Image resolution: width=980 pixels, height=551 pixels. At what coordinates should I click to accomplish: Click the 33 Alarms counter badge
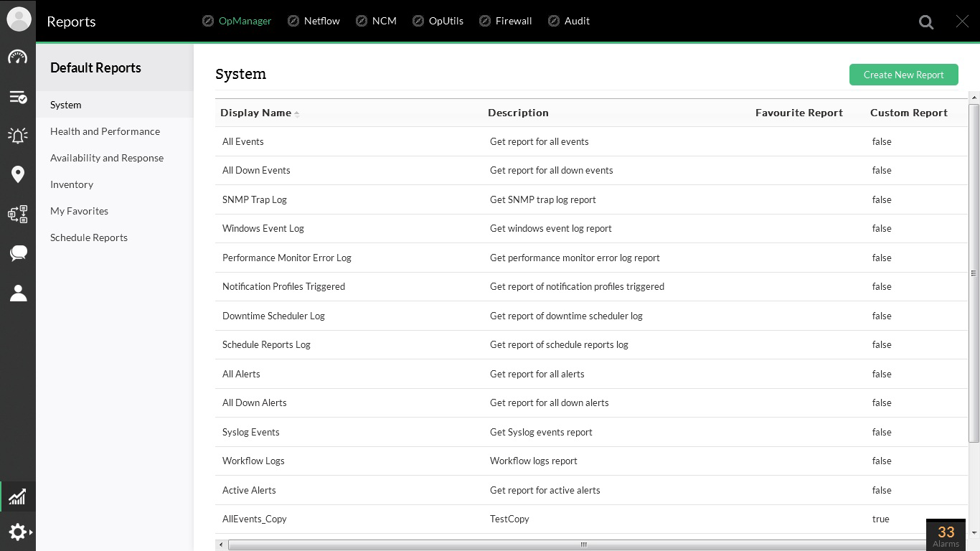coord(946,535)
